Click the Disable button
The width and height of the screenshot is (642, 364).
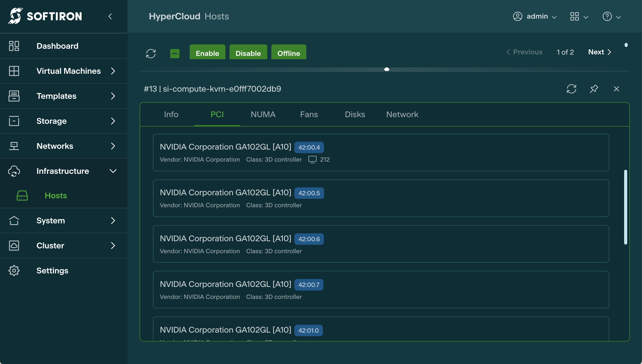(248, 53)
